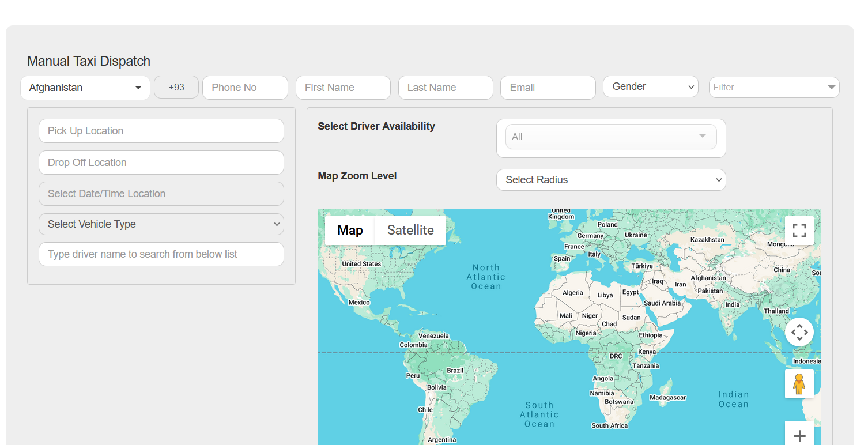Image resolution: width=868 pixels, height=445 pixels.
Task: Open the Filter dropdown
Action: tap(773, 88)
